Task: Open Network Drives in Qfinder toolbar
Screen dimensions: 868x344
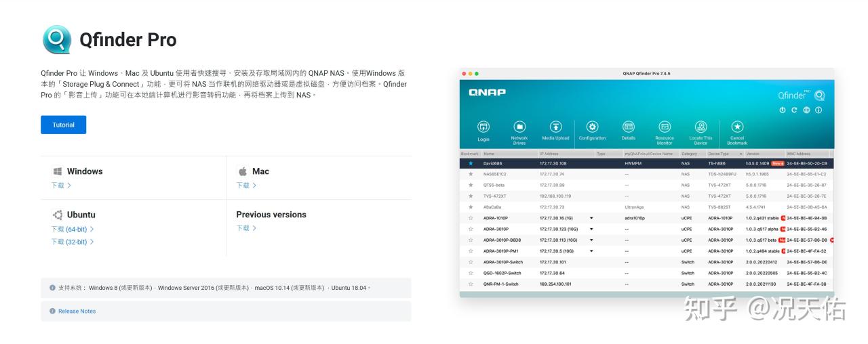Action: [x=519, y=127]
